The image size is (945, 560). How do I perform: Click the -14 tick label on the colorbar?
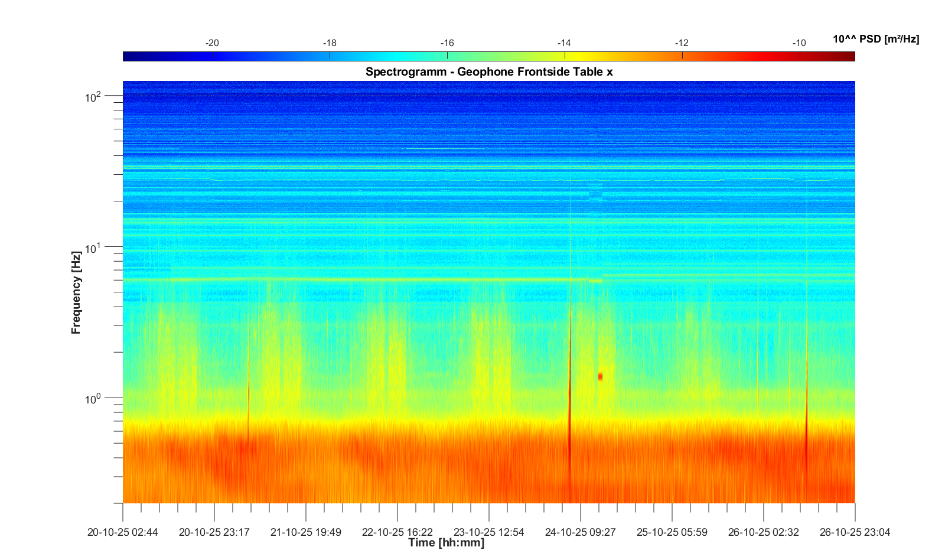pyautogui.click(x=564, y=43)
